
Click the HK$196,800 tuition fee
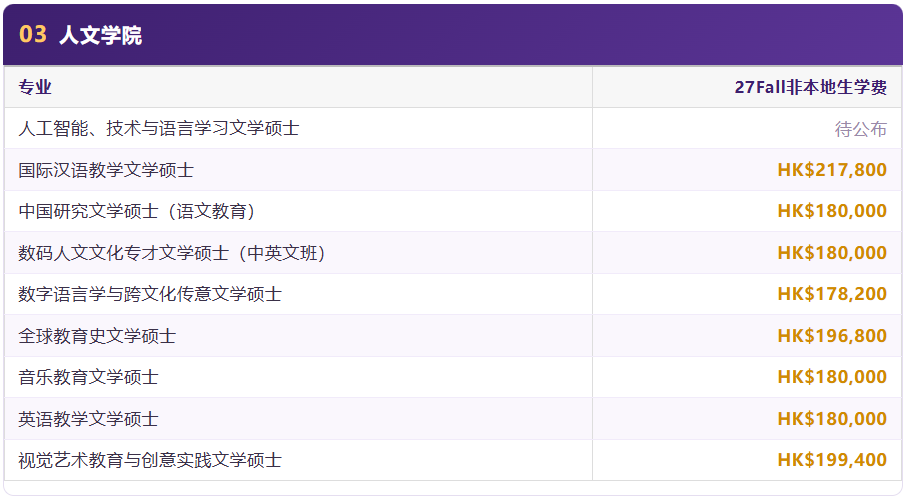[832, 336]
